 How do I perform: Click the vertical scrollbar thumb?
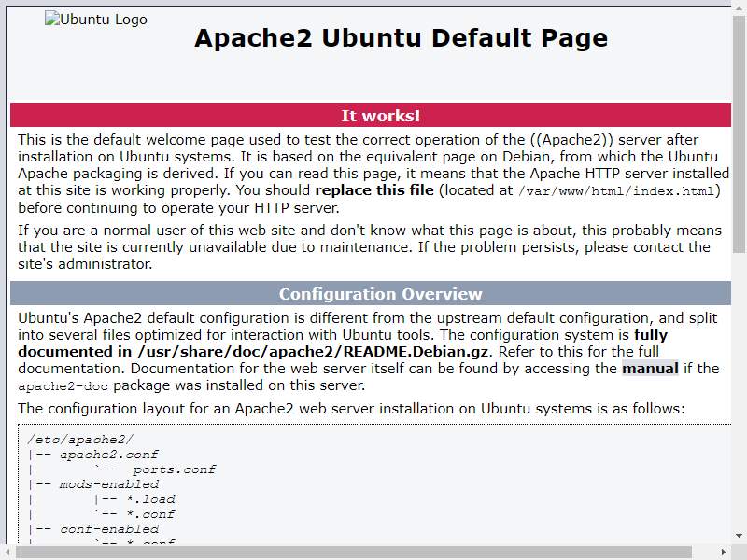[x=740, y=133]
